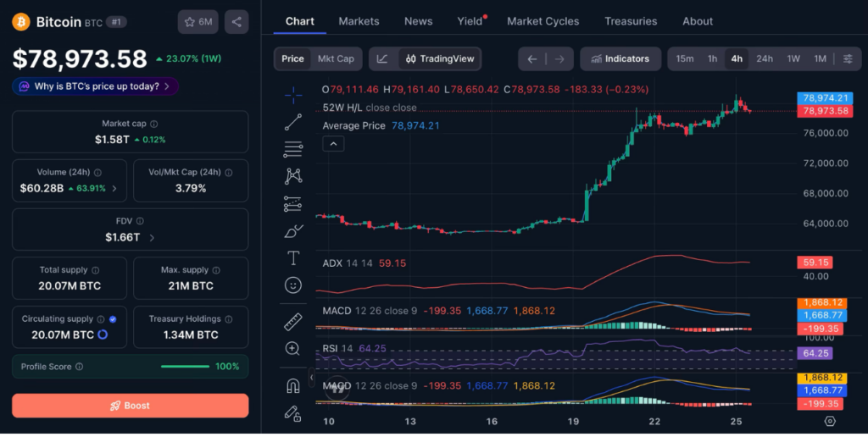Click the 78,974.21 blue price label
The width and height of the screenshot is (868, 437).
tap(825, 98)
